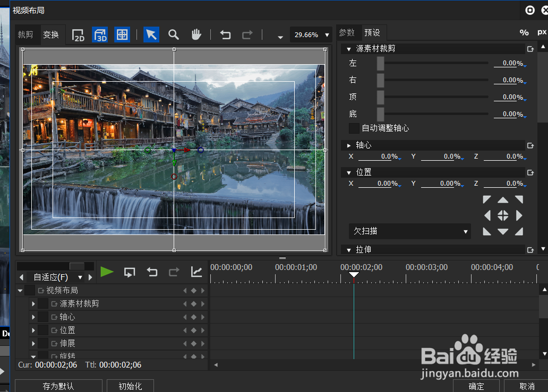Image resolution: width=548 pixels, height=392 pixels.
Task: Open the small toolbar dropdown arrow
Action: (280, 37)
